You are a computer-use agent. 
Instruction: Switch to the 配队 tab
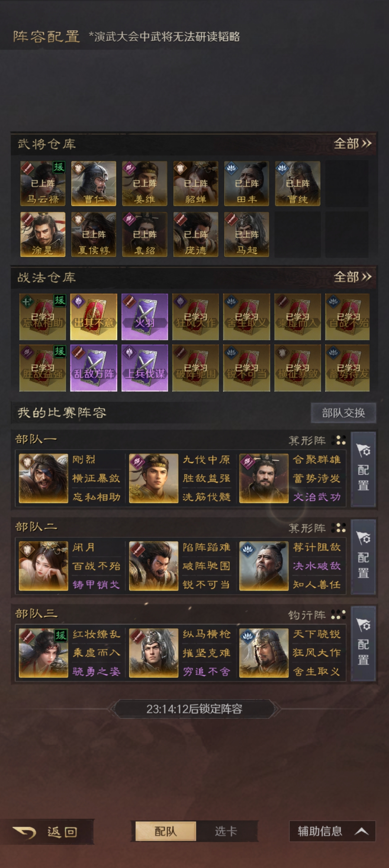pos(166,831)
